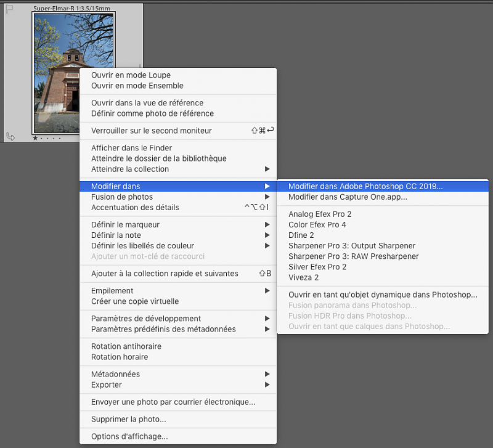
Task: Set the one-star rating under the photo
Action: click(35, 138)
